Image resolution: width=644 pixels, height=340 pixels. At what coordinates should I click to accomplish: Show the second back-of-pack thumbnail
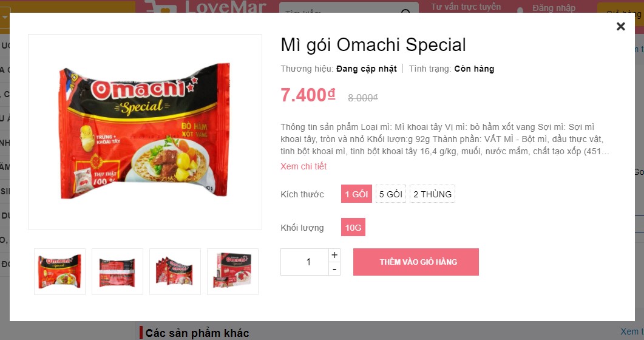click(x=118, y=271)
